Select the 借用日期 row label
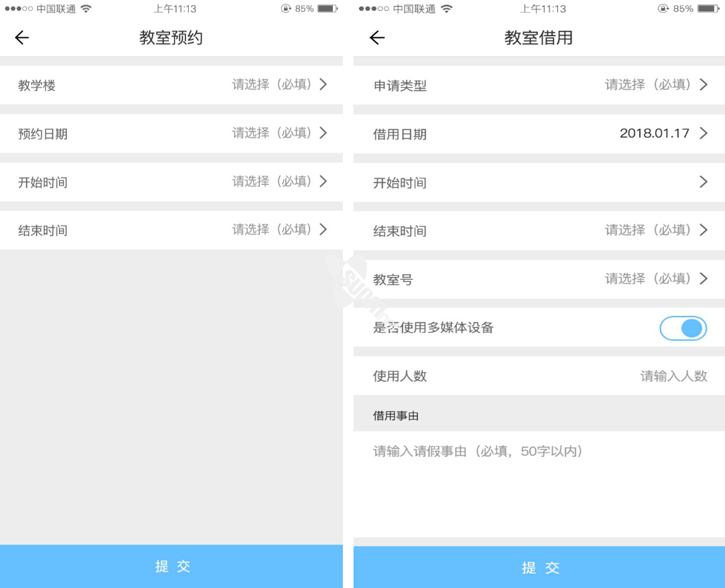725x588 pixels. click(400, 135)
